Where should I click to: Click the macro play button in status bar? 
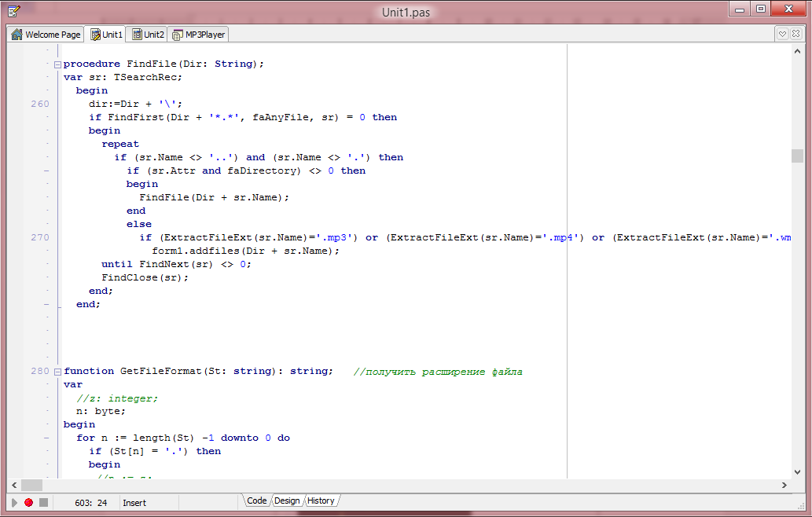tap(14, 502)
